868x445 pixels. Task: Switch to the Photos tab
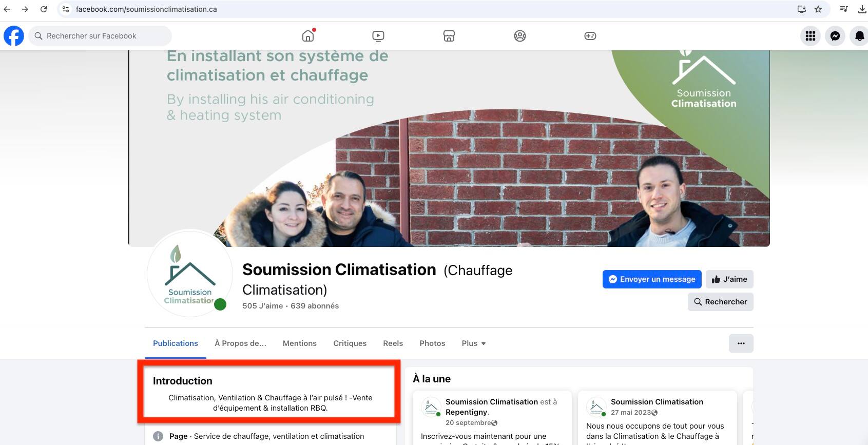(x=432, y=343)
